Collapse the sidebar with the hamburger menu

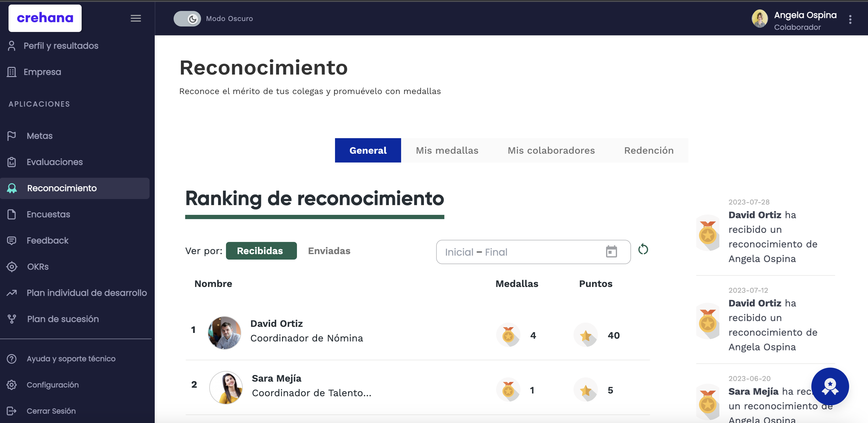coord(136,18)
